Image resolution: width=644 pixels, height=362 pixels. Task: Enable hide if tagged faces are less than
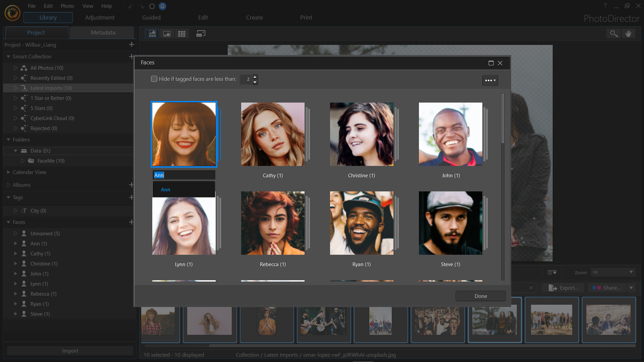point(154,79)
